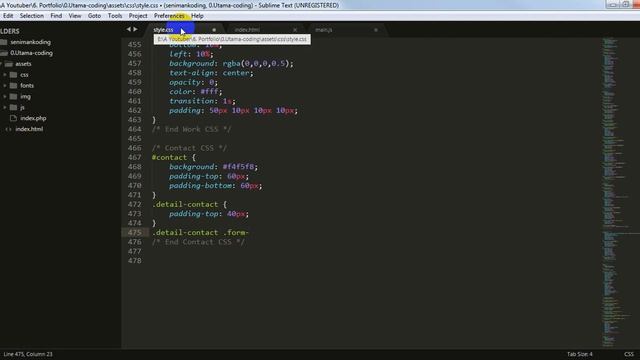
Task: Click the Contact CSS comment on line 466
Action: pyautogui.click(x=189, y=148)
